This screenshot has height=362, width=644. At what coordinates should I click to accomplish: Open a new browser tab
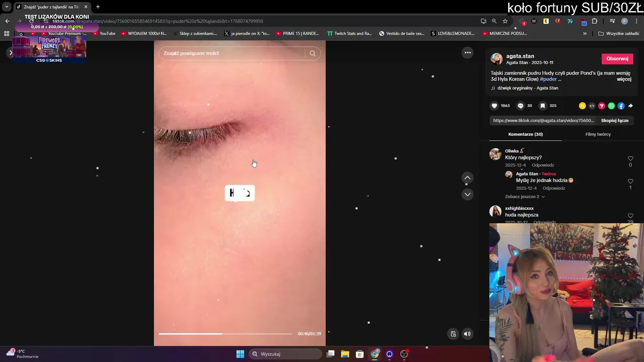pos(98,7)
